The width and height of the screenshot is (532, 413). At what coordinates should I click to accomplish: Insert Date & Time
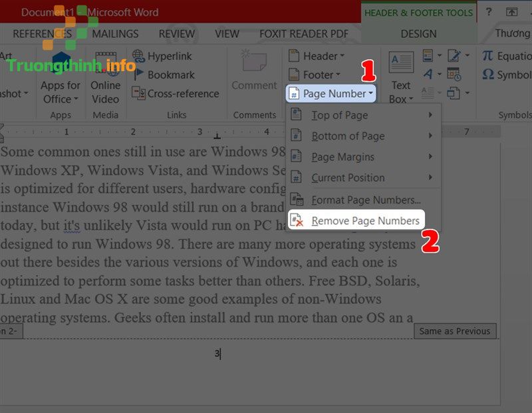coord(454,74)
